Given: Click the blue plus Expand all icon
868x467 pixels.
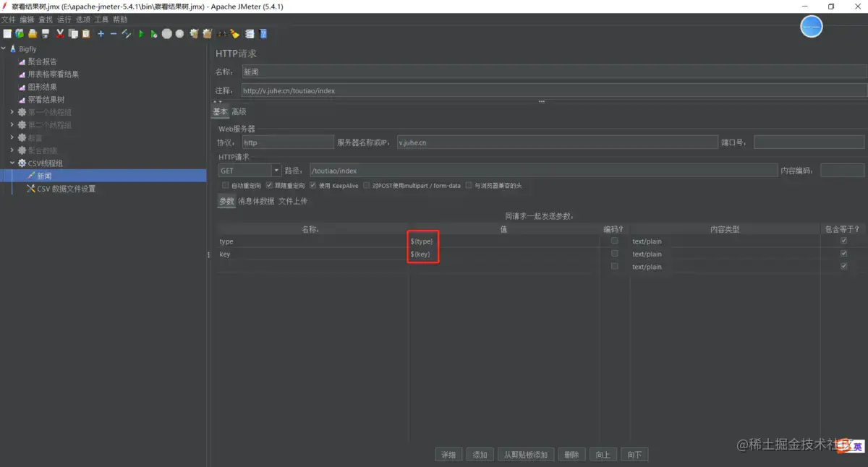Looking at the screenshot, I should click(101, 33).
